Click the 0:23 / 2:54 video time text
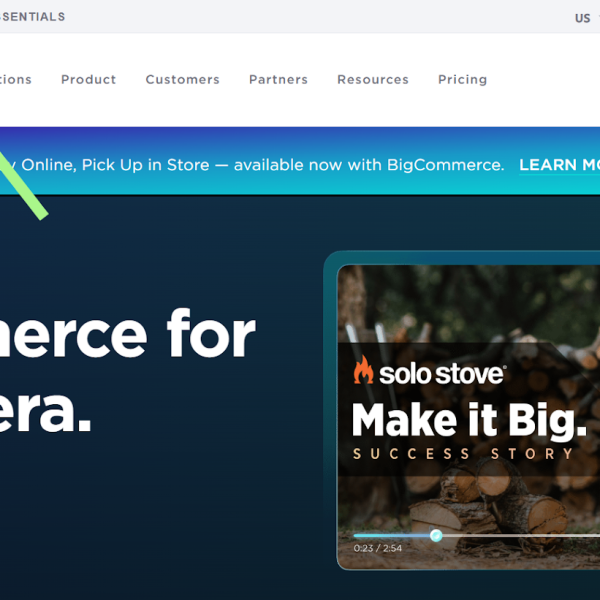 tap(378, 548)
